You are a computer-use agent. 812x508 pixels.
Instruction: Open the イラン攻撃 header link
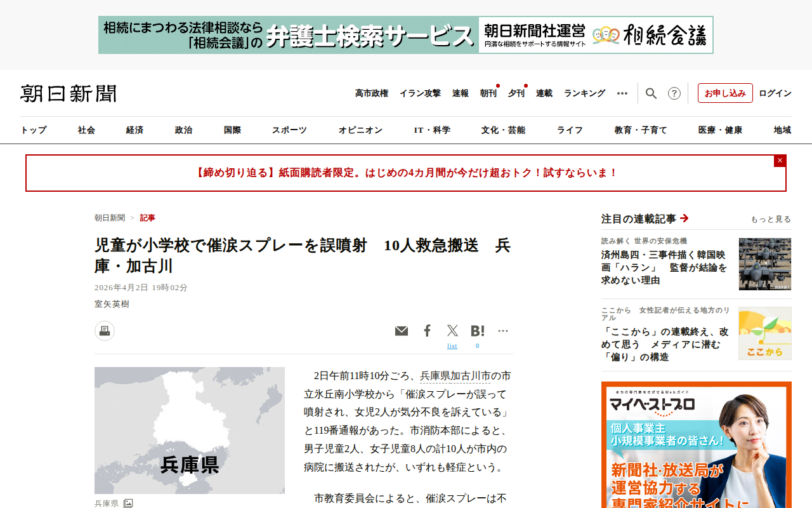[x=420, y=93]
